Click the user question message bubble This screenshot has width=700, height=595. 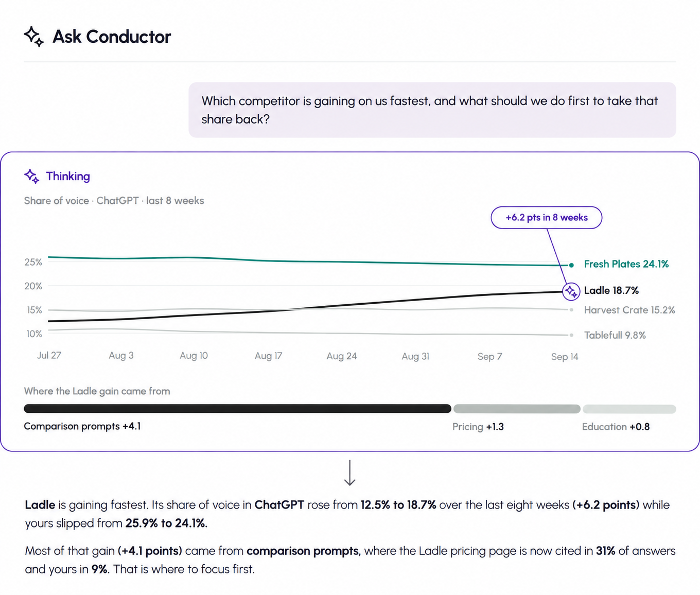[x=432, y=110]
